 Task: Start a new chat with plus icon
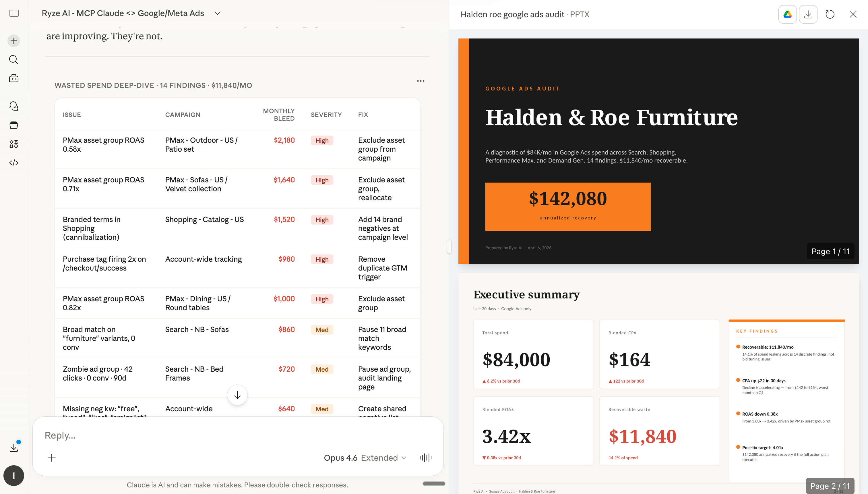tap(14, 41)
